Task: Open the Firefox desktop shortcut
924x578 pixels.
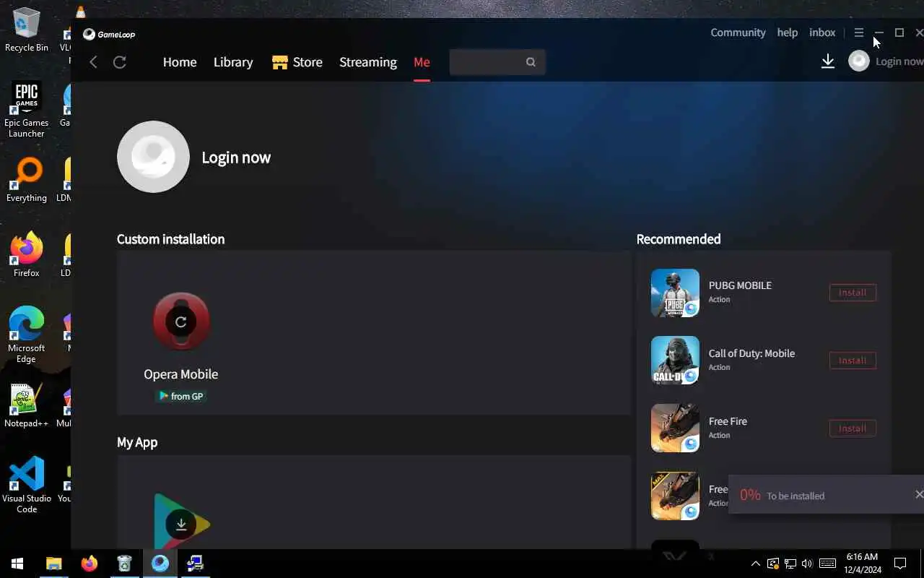Action: pyautogui.click(x=27, y=255)
